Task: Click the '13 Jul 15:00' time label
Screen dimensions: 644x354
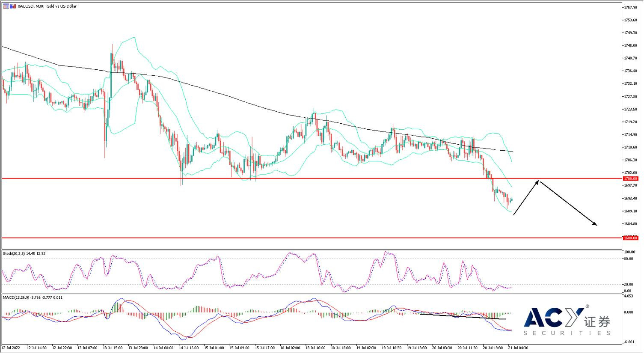Action: pyautogui.click(x=113, y=348)
